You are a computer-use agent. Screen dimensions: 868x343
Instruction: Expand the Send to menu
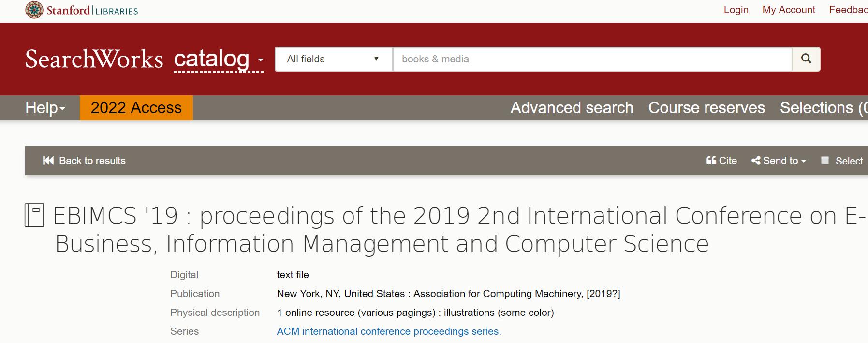coord(779,161)
